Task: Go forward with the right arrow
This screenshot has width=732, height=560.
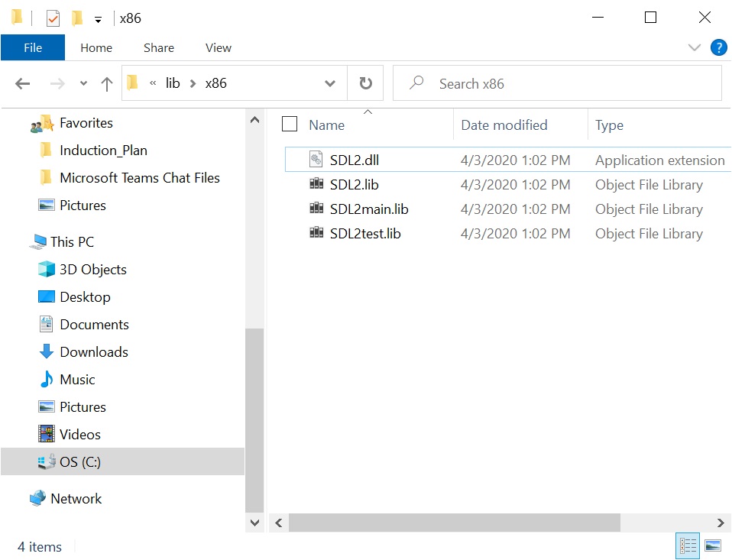Action: [x=57, y=83]
